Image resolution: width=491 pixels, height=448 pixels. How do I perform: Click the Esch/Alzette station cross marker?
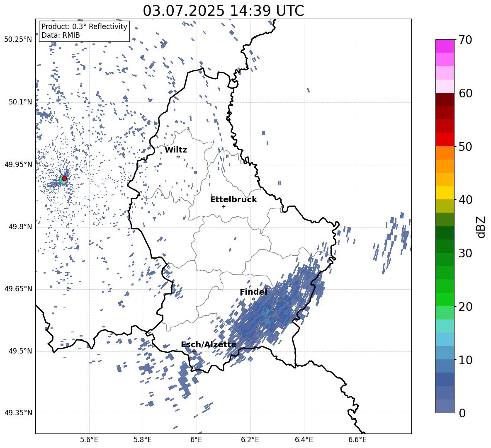(x=194, y=351)
